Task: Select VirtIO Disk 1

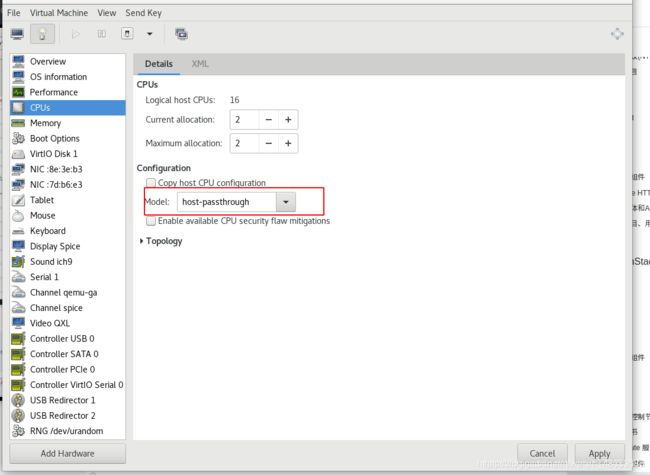Action: coord(68,154)
